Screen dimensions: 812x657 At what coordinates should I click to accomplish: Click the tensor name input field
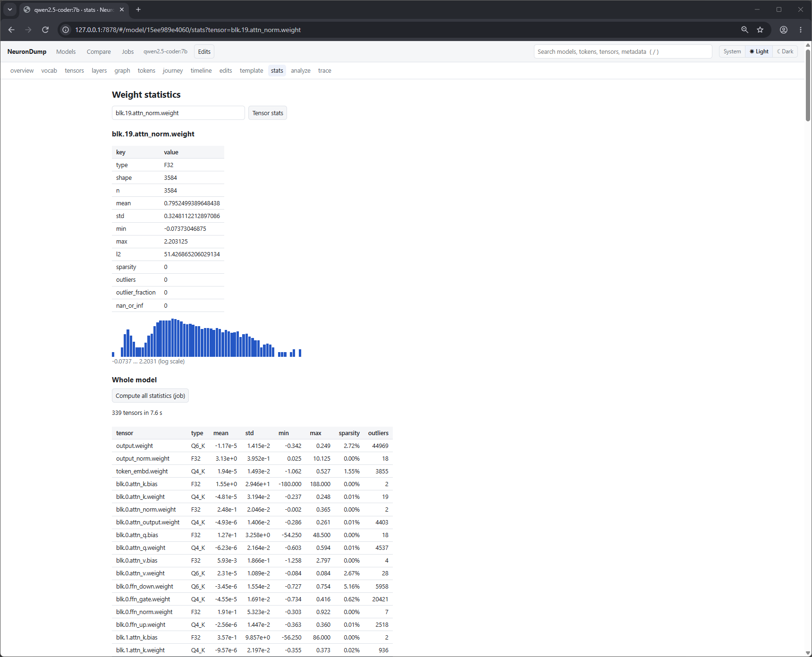[178, 113]
